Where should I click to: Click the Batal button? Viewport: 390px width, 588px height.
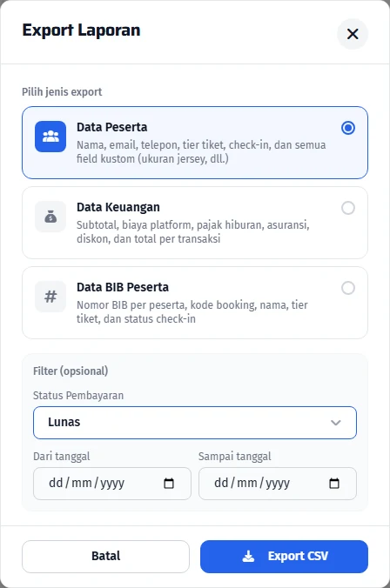(105, 557)
